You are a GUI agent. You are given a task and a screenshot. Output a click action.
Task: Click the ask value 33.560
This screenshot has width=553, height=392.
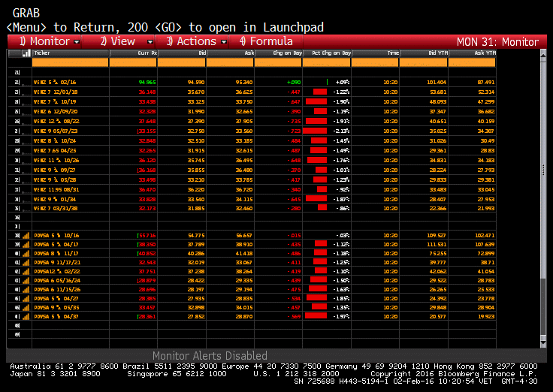(244, 131)
